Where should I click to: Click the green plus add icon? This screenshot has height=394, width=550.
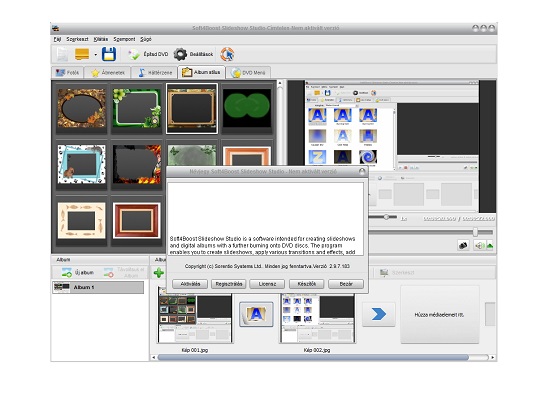[159, 273]
